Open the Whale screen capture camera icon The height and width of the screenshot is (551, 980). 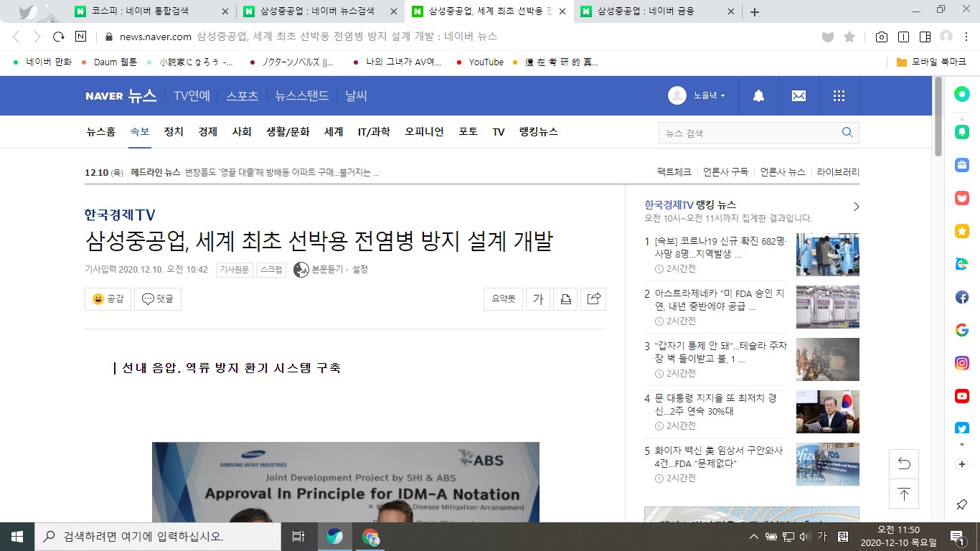coord(881,37)
